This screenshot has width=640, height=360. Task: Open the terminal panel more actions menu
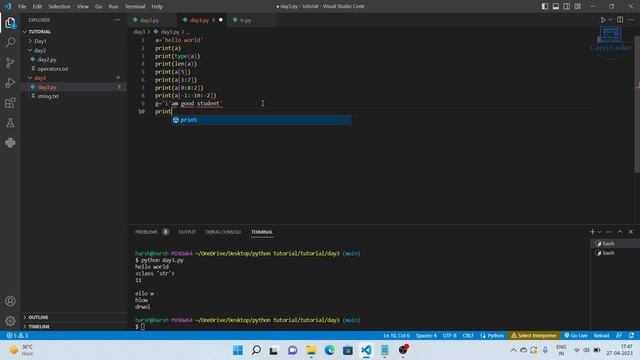[x=609, y=231]
